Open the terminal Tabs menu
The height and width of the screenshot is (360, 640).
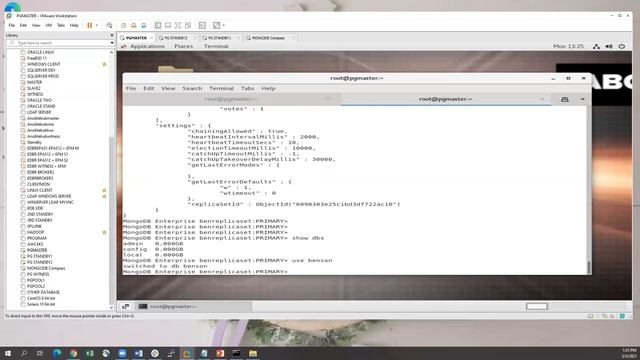tap(247, 88)
